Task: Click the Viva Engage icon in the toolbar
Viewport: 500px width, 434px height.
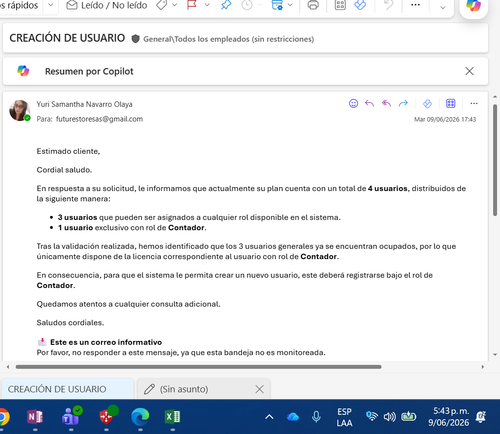Action: [360, 5]
